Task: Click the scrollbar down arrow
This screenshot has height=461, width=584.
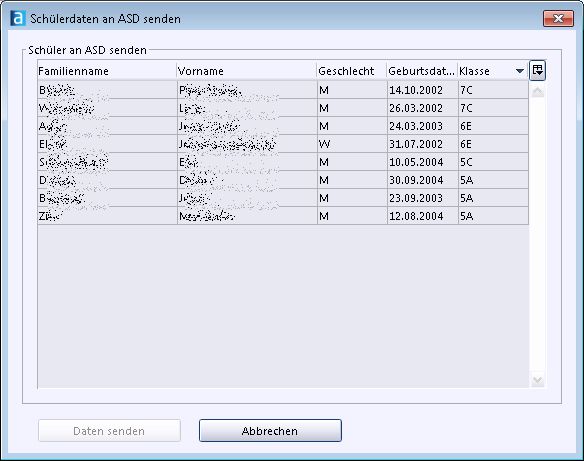Action: [x=537, y=381]
